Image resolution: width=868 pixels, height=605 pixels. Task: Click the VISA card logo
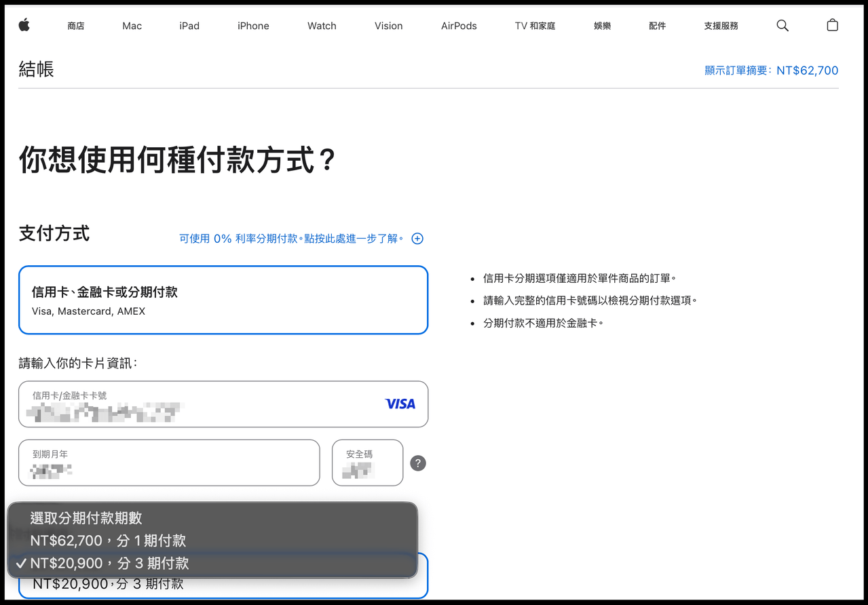coord(400,404)
